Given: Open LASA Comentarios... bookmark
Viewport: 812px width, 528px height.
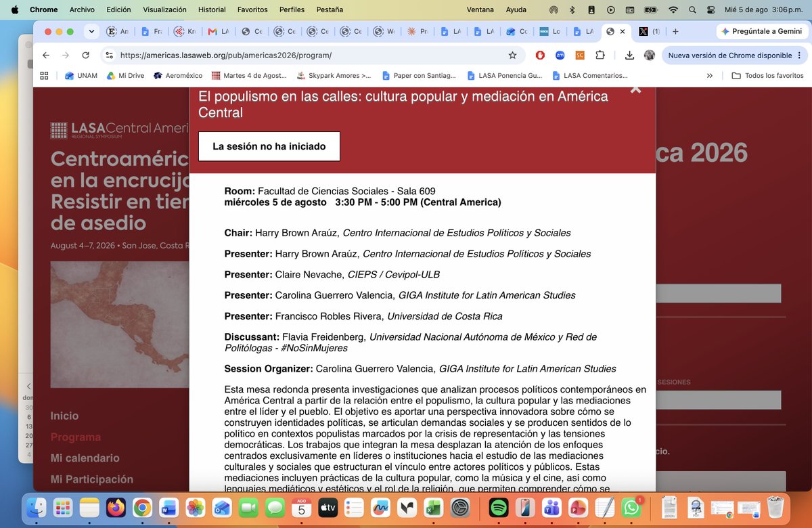Looking at the screenshot, I should click(x=589, y=76).
